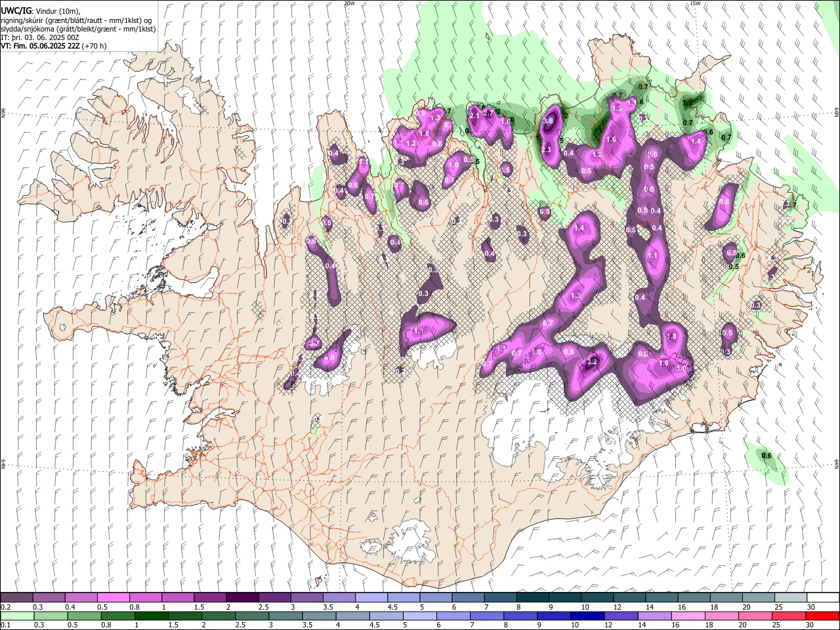This screenshot has width=840, height=630.
Task: Select the red 30 rain legend swatch
Action: coord(822,616)
